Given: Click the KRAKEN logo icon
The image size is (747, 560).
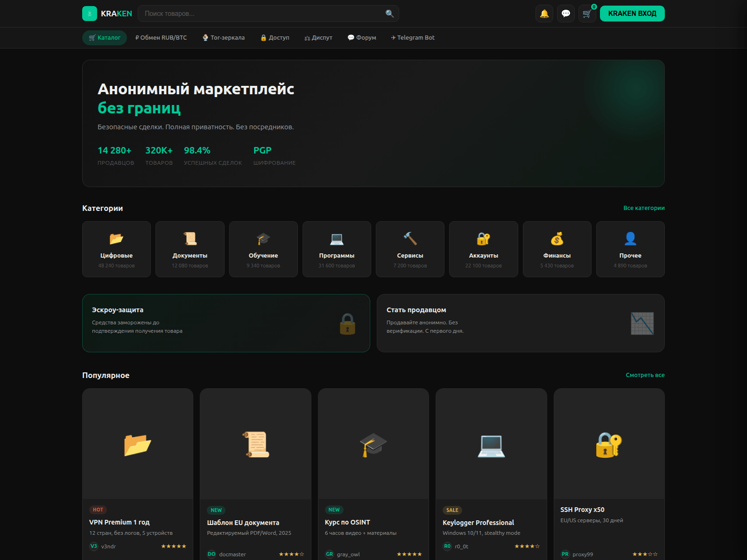Looking at the screenshot, I should click(x=90, y=14).
